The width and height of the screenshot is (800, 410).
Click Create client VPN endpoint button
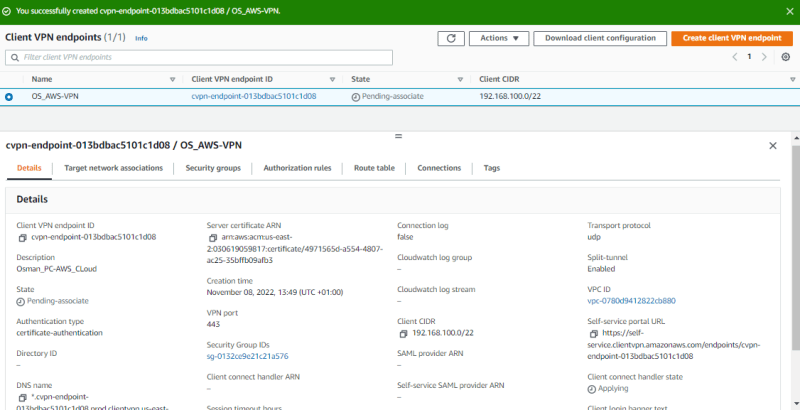point(732,38)
